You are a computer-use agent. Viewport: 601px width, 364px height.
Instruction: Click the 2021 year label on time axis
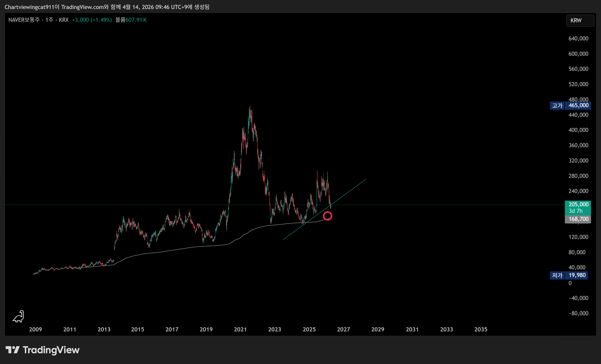click(x=240, y=329)
